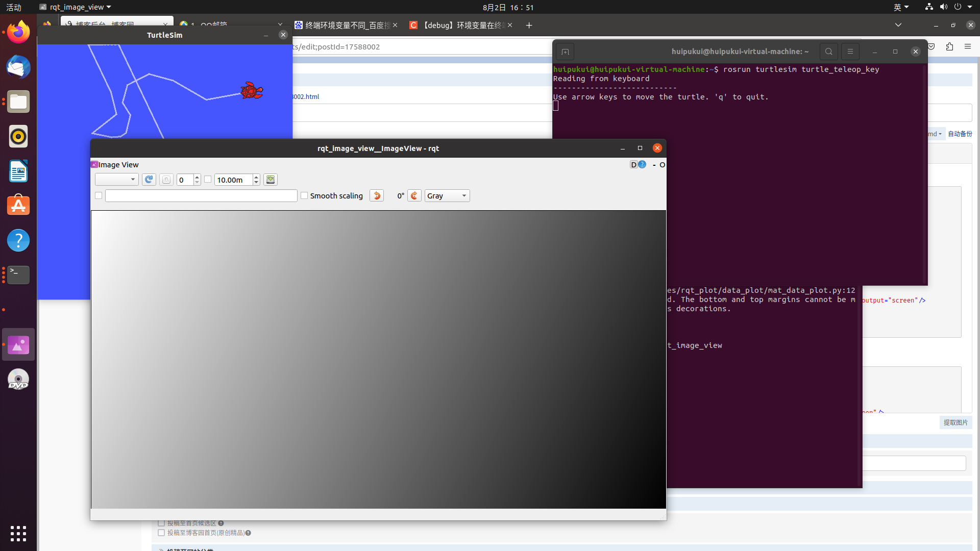Open new terminal tab icon
The image size is (980, 551).
point(565,52)
